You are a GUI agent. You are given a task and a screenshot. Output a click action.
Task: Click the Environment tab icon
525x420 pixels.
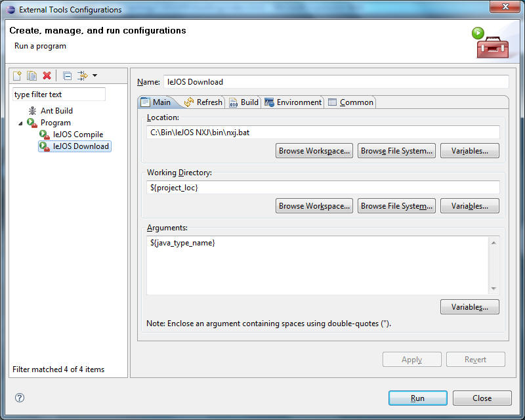(269, 102)
